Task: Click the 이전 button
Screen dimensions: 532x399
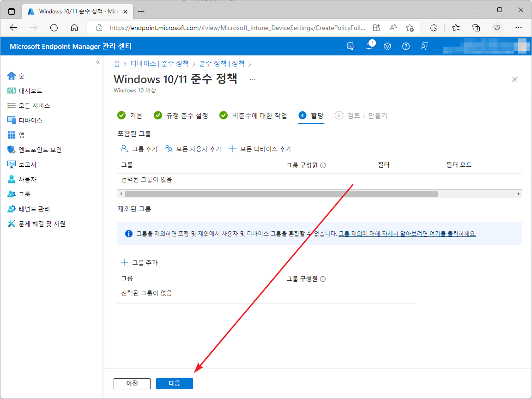Action: 132,383
